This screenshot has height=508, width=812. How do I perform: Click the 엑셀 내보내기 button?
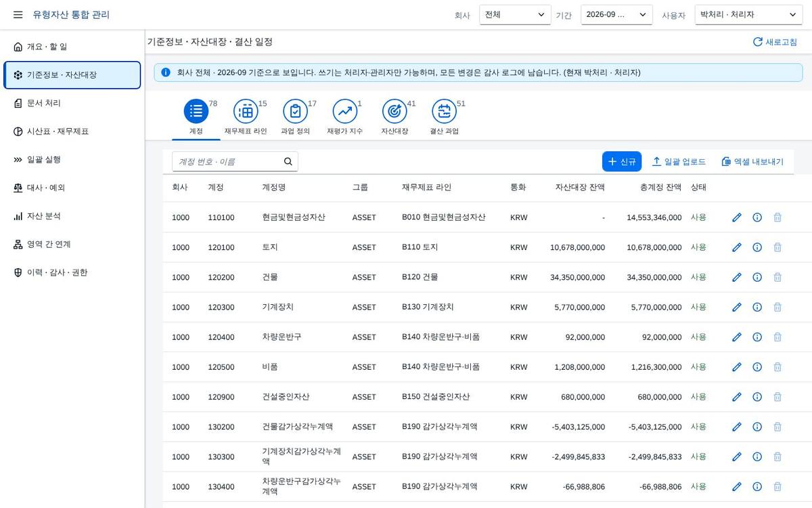tap(752, 161)
